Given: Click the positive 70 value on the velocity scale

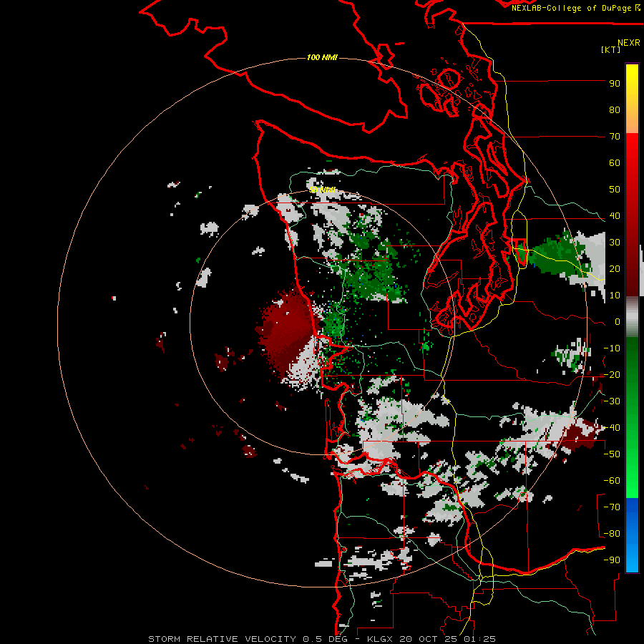Looking at the screenshot, I should click(615, 137).
